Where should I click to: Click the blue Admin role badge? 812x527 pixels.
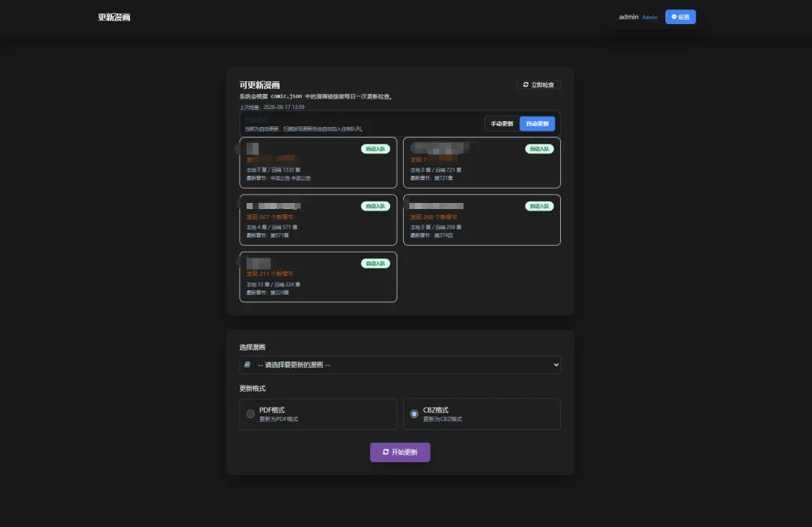[650, 17]
